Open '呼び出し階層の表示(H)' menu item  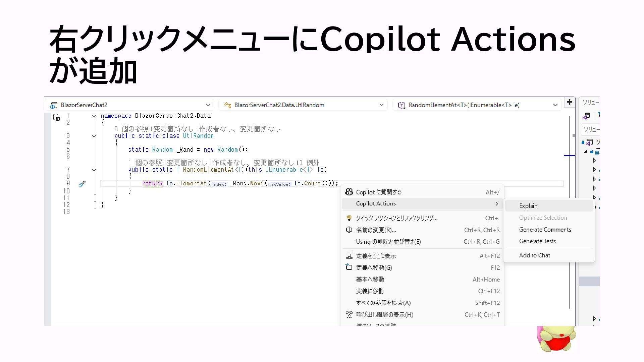tap(423, 314)
